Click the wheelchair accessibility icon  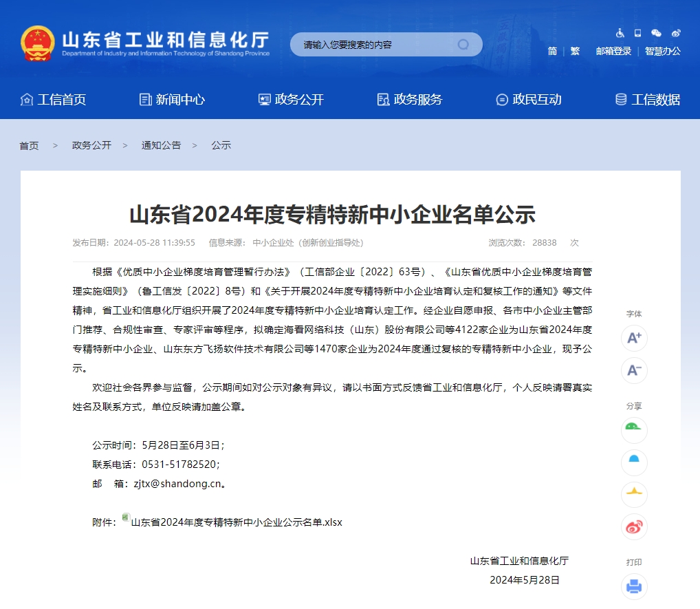620,32
